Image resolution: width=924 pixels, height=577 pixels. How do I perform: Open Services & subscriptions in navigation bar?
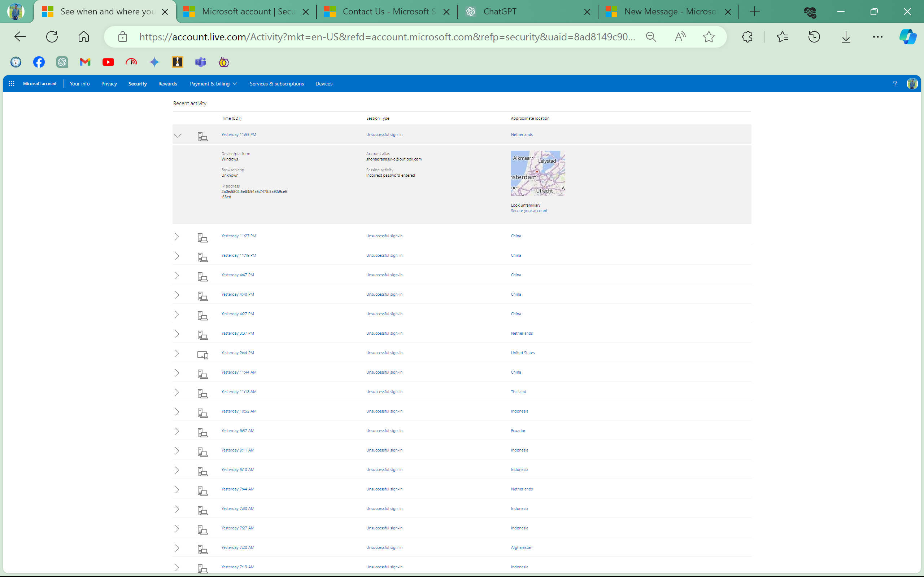[x=276, y=84]
